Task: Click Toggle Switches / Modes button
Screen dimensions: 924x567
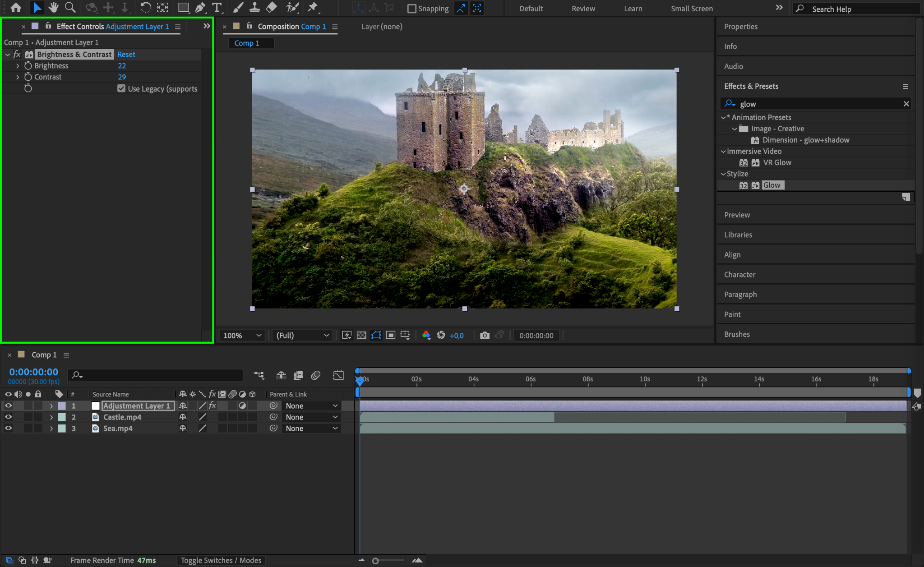Action: [x=221, y=560]
